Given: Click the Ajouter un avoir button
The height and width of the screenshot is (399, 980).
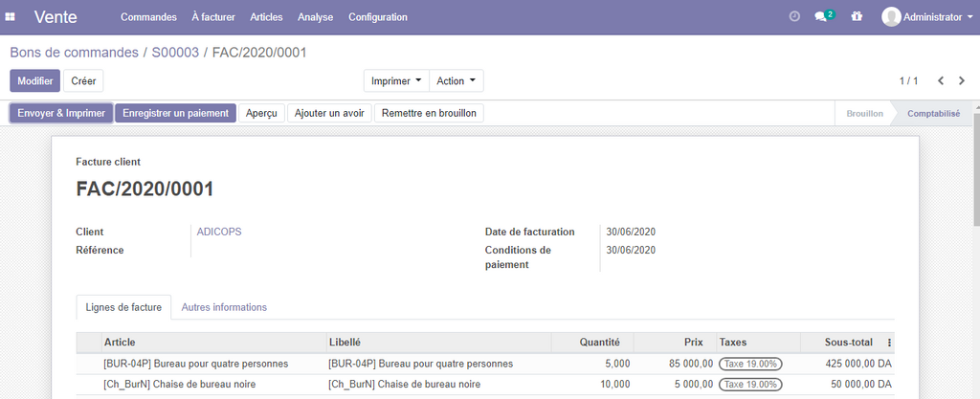Looking at the screenshot, I should coord(329,113).
